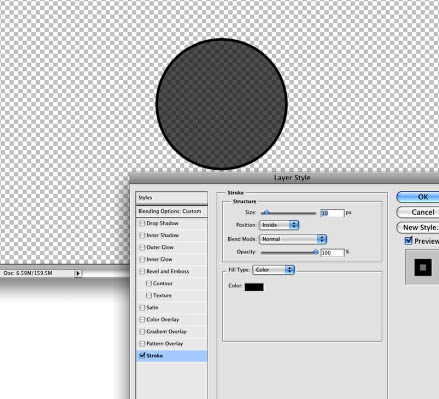Viewport: 439px width, 399px height.
Task: Enable the Drop Shadow checkbox
Action: pos(142,223)
